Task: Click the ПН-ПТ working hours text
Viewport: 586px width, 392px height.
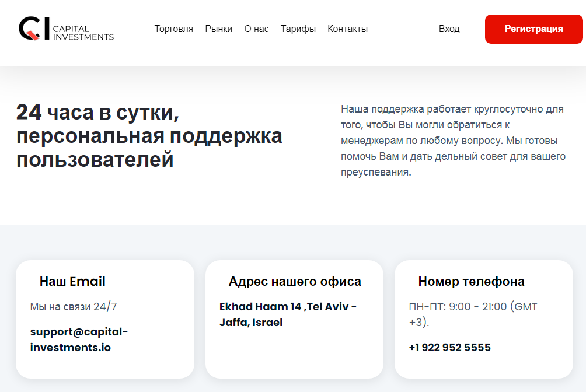Action: (473, 313)
